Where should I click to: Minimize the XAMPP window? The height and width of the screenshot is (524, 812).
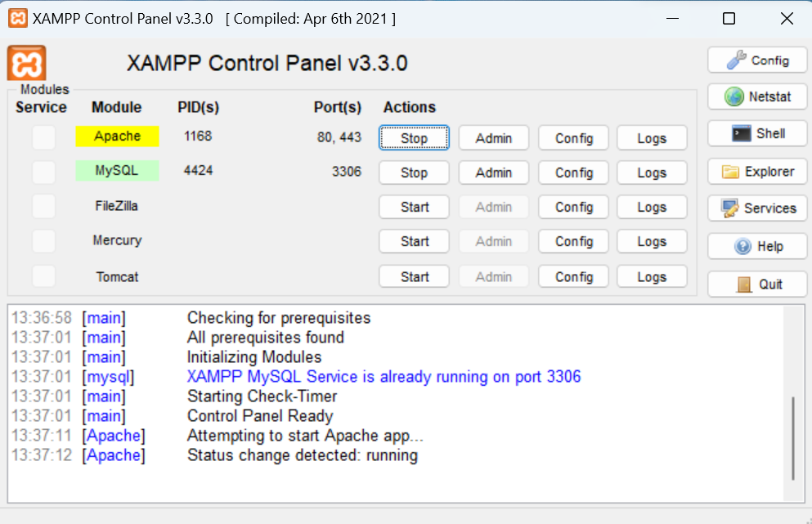pyautogui.click(x=672, y=19)
